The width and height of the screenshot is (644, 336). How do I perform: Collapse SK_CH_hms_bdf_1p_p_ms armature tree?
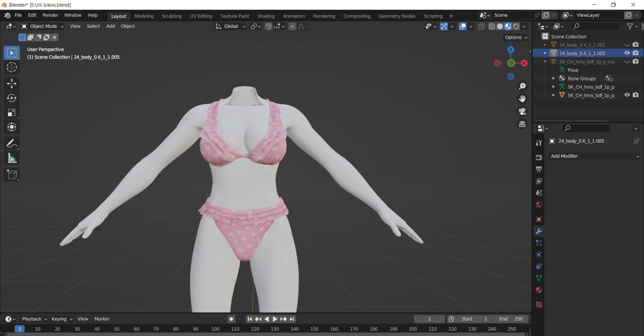(x=545, y=62)
